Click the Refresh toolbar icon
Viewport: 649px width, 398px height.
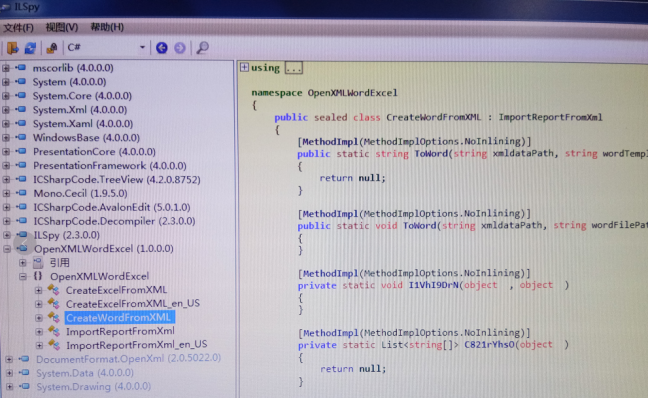tap(30, 48)
